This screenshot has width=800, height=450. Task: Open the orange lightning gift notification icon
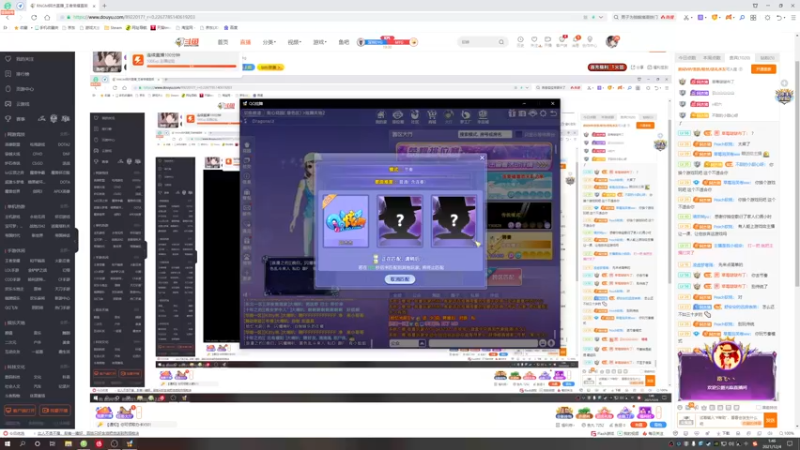pyautogui.click(x=138, y=60)
